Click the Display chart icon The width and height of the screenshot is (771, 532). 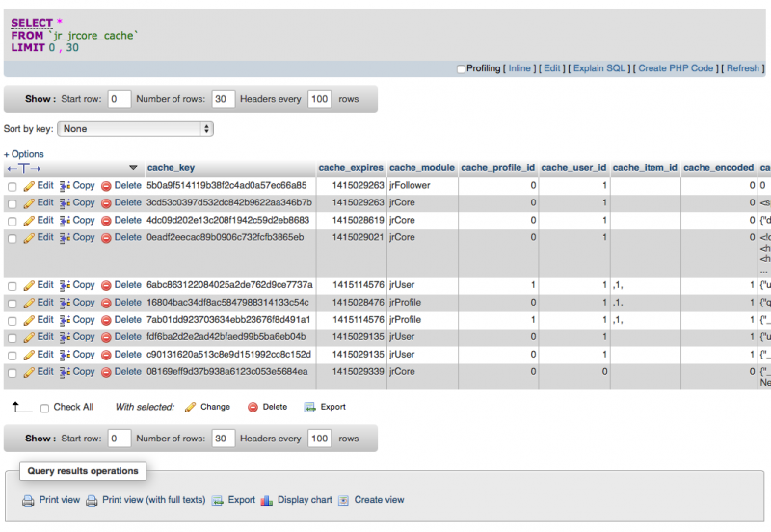(267, 501)
